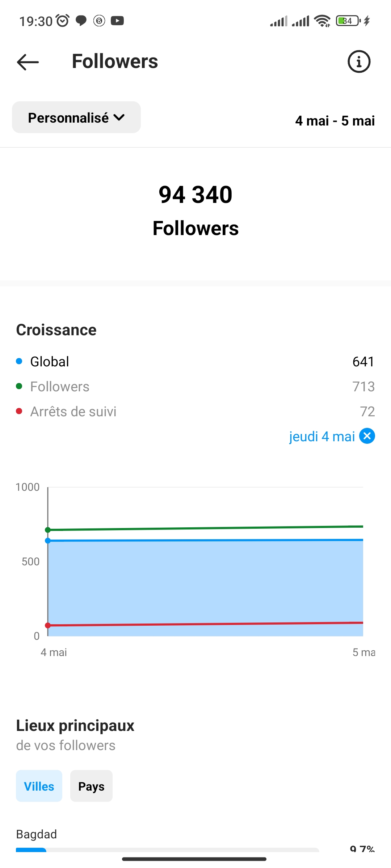Viewport: 391px width, 868px height.
Task: Dismiss the jeudi 4 mai selection
Action: [367, 436]
